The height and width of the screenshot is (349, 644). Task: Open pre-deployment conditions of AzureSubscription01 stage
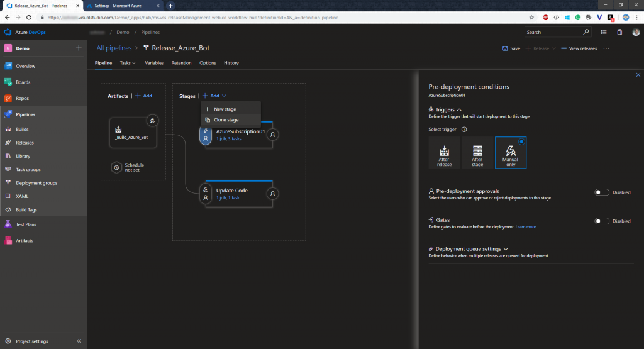206,135
